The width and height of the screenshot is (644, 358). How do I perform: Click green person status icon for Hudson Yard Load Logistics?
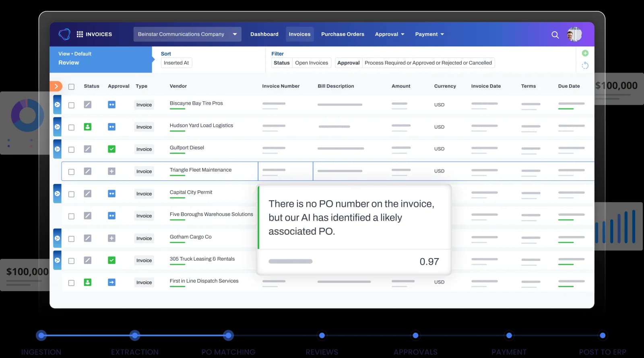point(87,127)
